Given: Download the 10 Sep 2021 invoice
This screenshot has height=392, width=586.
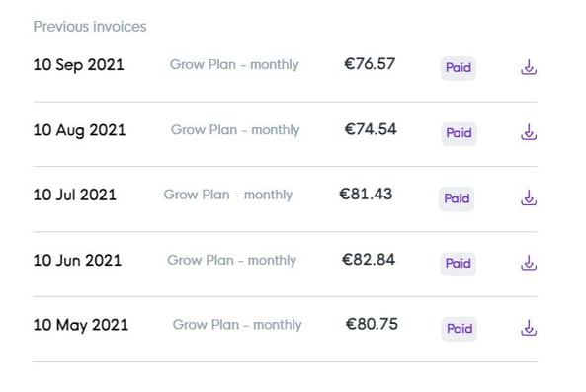Looking at the screenshot, I should pos(529,67).
